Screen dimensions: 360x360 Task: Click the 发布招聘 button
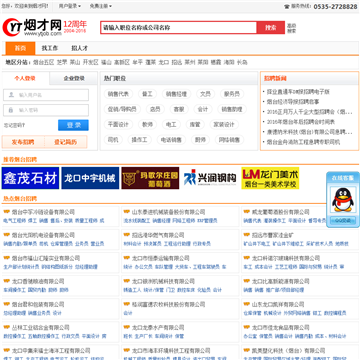pos(23,142)
